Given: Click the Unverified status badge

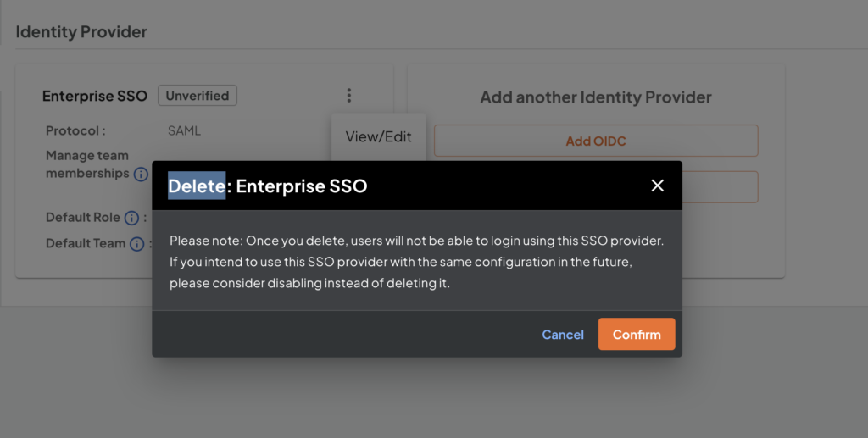Looking at the screenshot, I should point(198,96).
